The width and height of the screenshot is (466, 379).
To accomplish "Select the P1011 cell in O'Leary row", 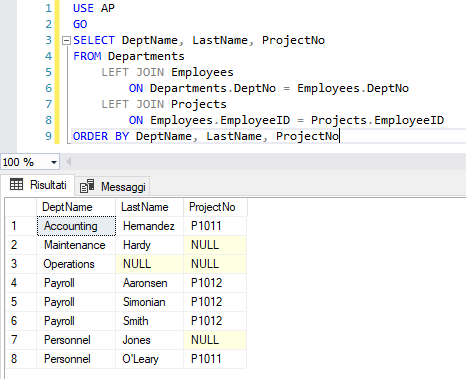I will pos(215,359).
